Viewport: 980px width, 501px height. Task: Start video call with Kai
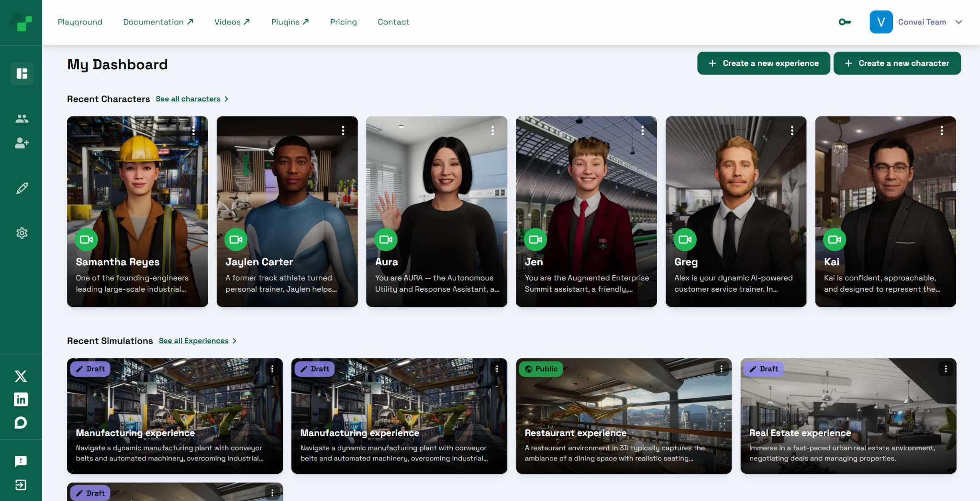pyautogui.click(x=835, y=240)
